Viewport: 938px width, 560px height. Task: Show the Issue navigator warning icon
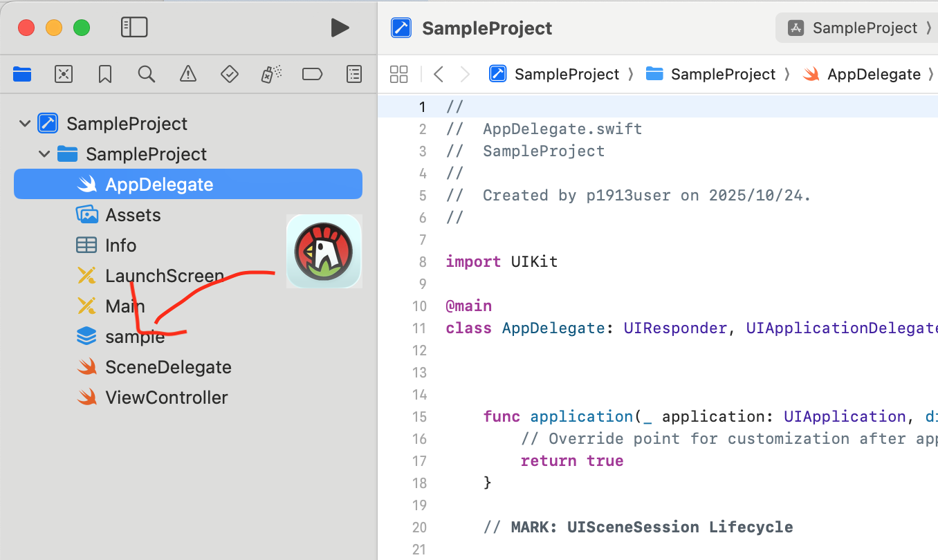[187, 74]
